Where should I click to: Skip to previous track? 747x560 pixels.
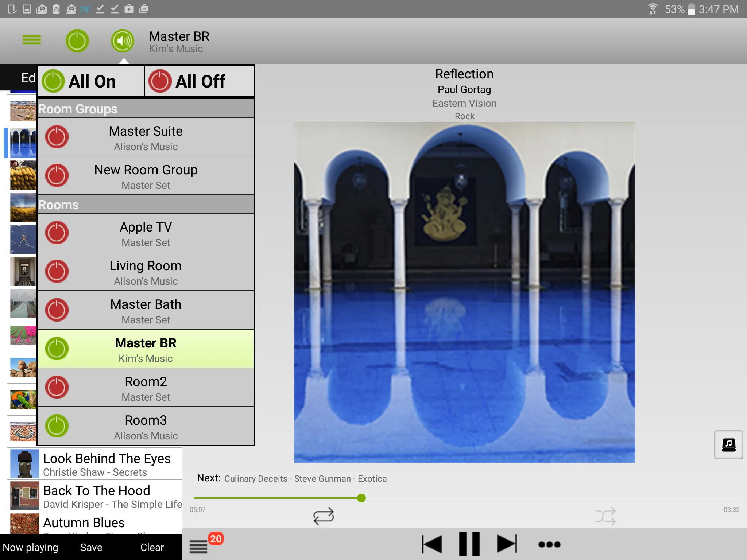pos(432,544)
